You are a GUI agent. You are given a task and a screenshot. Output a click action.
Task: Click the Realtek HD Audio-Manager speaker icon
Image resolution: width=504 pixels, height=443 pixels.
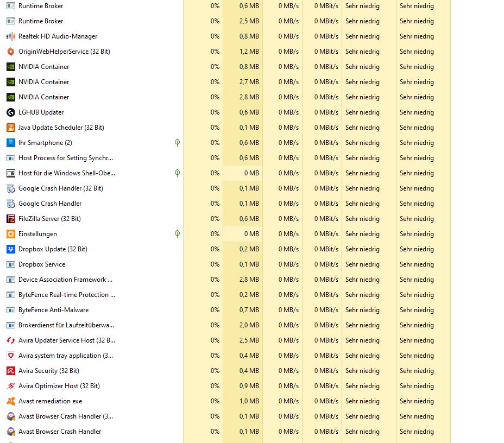coord(11,36)
